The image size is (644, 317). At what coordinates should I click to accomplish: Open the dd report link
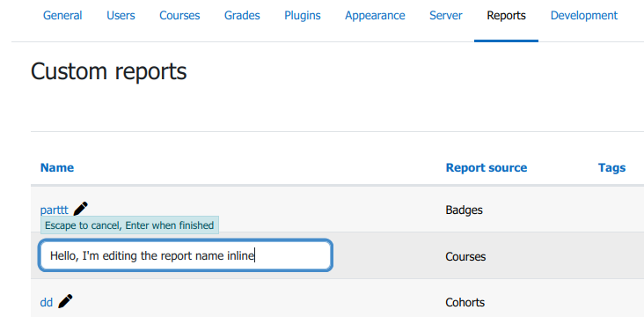[x=47, y=303]
